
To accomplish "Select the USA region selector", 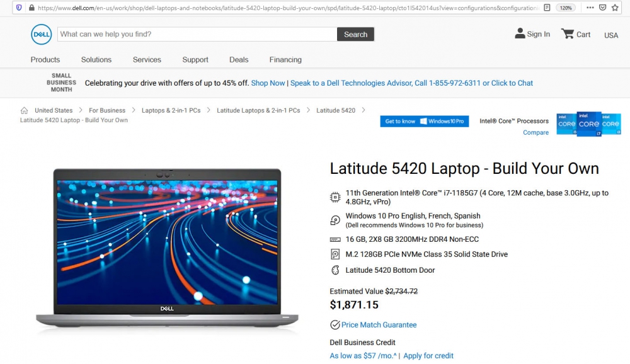I will click(x=611, y=35).
